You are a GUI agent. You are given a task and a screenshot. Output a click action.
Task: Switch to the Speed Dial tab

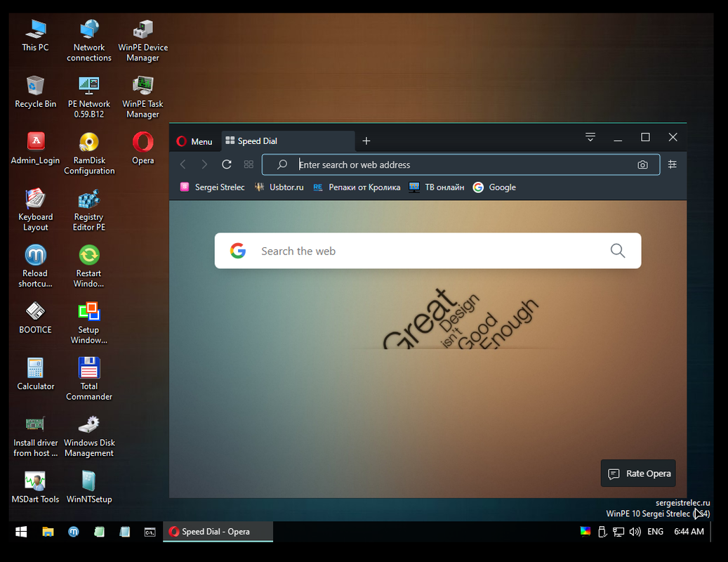tap(288, 140)
